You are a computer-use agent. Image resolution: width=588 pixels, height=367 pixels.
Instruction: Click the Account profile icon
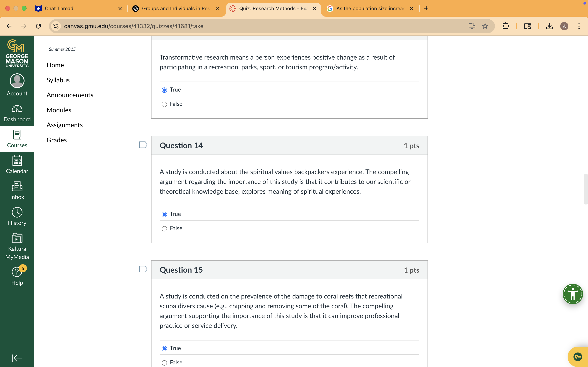point(17,84)
